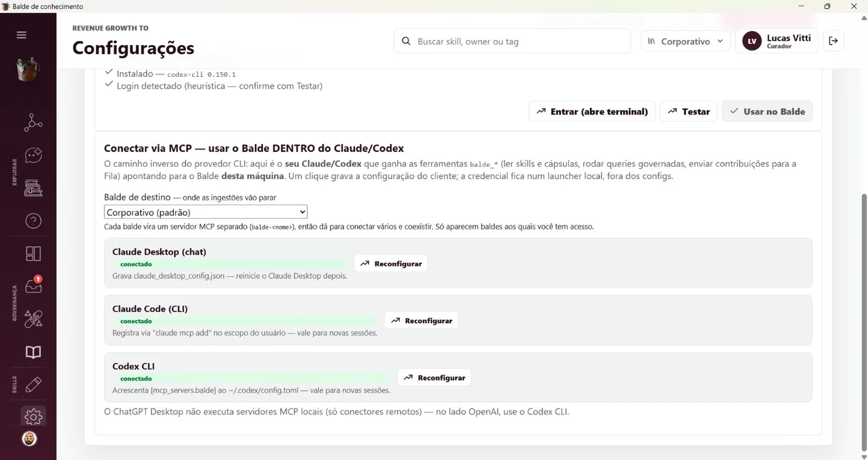Open the hamburger menu in sidebar
The width and height of the screenshot is (868, 460).
22,35
